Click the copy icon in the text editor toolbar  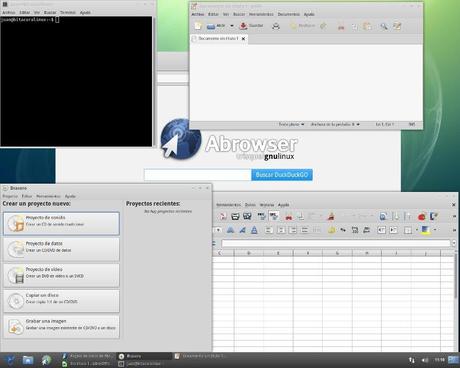coord(355,26)
